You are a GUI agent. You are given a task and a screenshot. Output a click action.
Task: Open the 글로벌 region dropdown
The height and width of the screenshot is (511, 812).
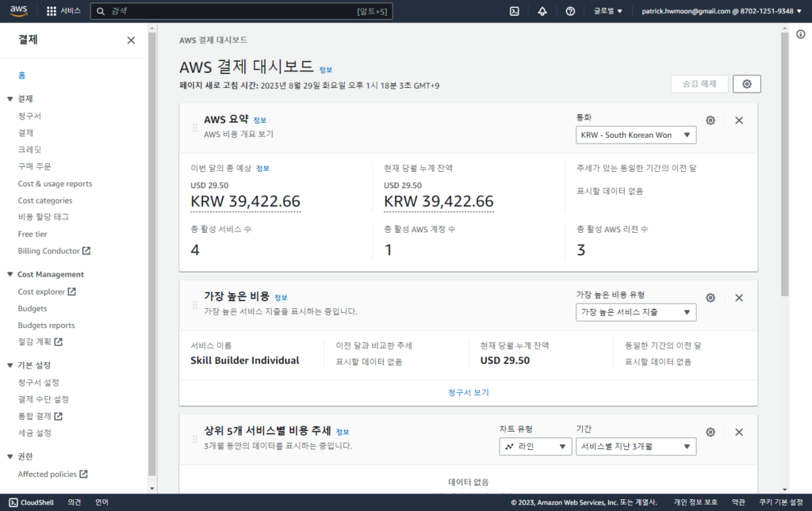coord(608,11)
